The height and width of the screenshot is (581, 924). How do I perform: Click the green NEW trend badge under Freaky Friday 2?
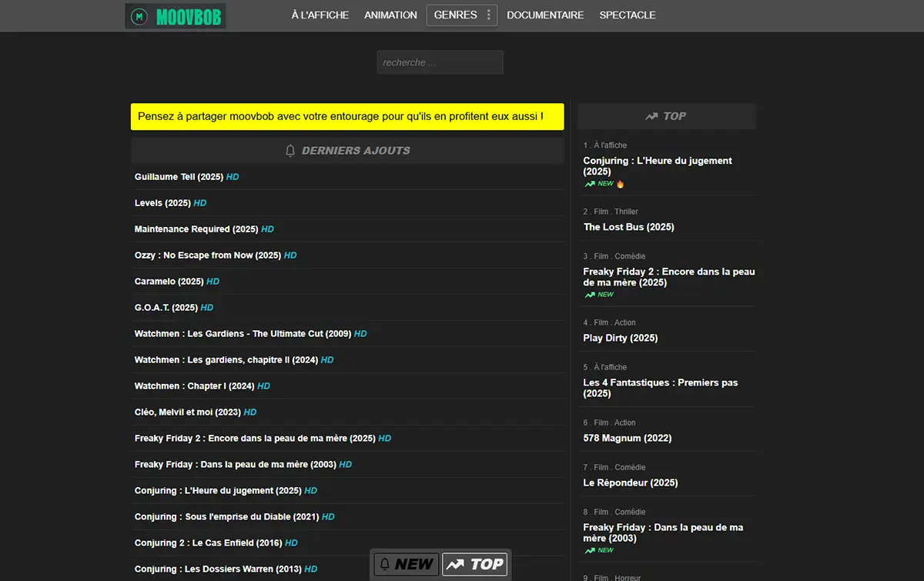point(599,295)
